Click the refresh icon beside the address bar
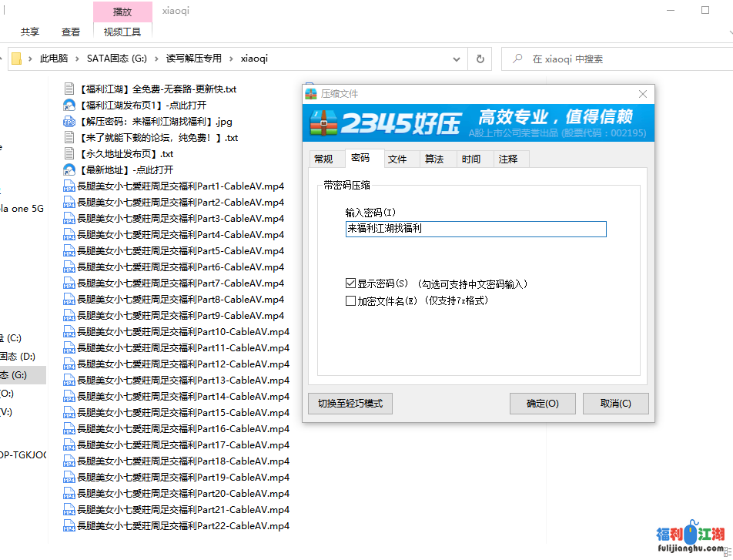The image size is (733, 560). [x=480, y=59]
